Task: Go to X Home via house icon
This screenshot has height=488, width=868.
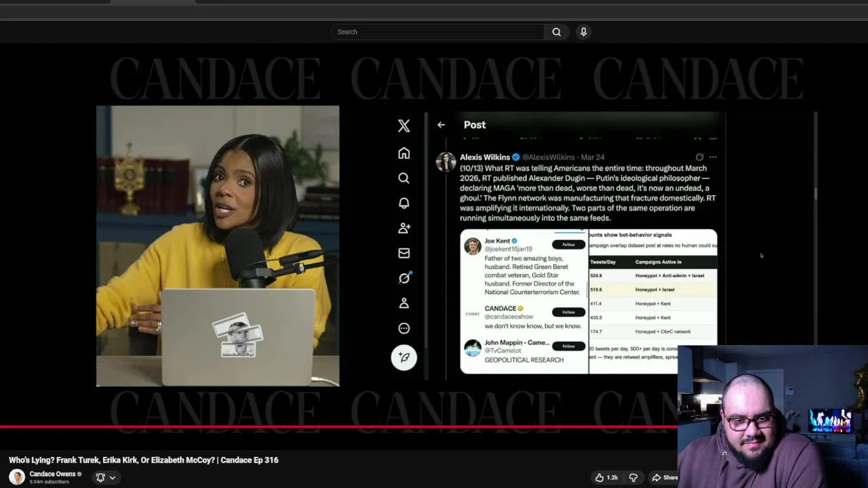Action: [x=404, y=154]
